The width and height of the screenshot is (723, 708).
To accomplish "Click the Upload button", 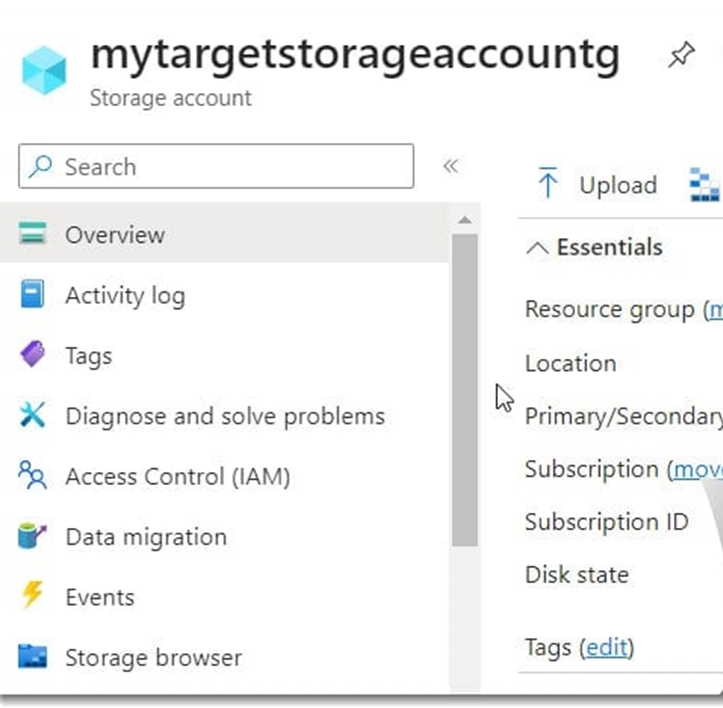I will point(597,184).
